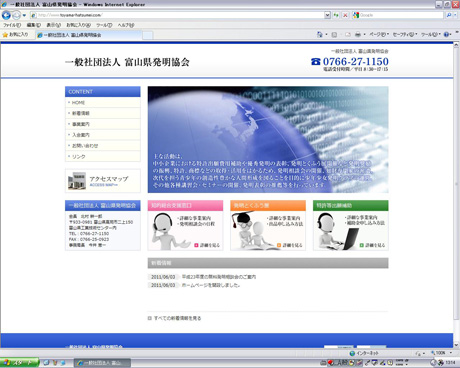
Task: Click the Home icon in command bar
Action: pyautogui.click(x=320, y=34)
